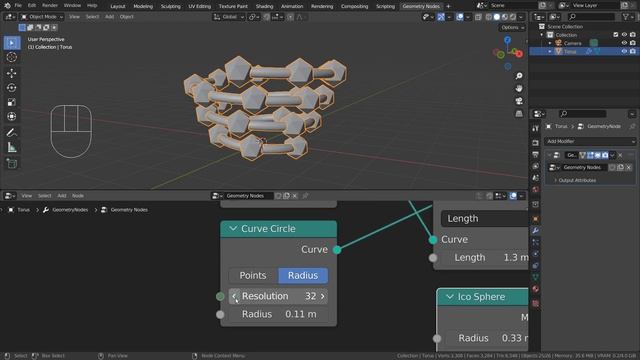Switch to solid viewport shading
The width and height of the screenshot is (640, 360).
tap(497, 17)
